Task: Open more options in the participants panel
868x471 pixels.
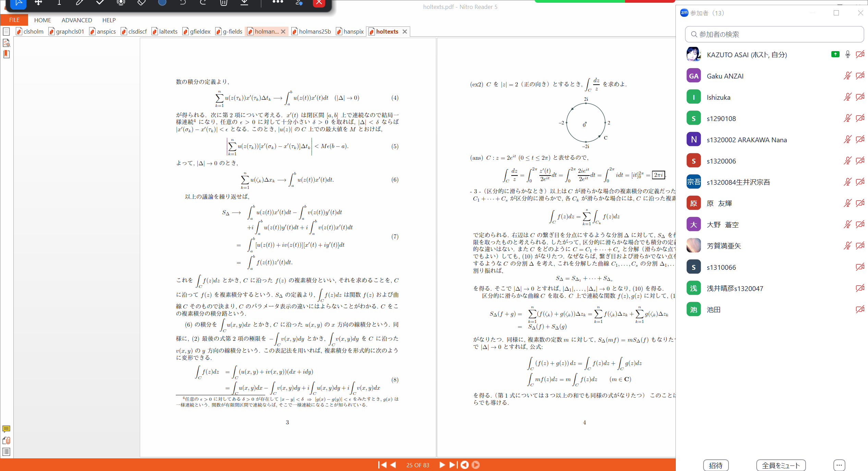Action: (839, 465)
